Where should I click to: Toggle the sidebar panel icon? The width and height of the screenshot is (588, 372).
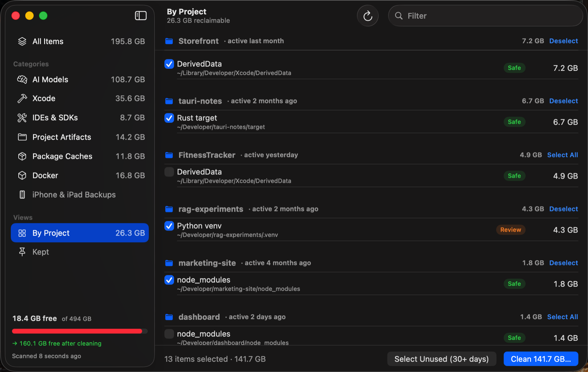pyautogui.click(x=141, y=15)
